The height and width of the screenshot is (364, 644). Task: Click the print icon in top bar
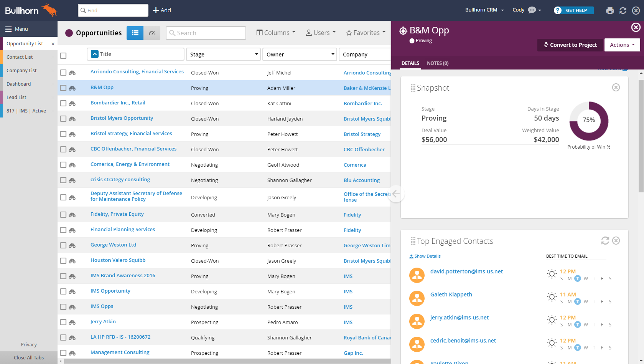click(610, 11)
